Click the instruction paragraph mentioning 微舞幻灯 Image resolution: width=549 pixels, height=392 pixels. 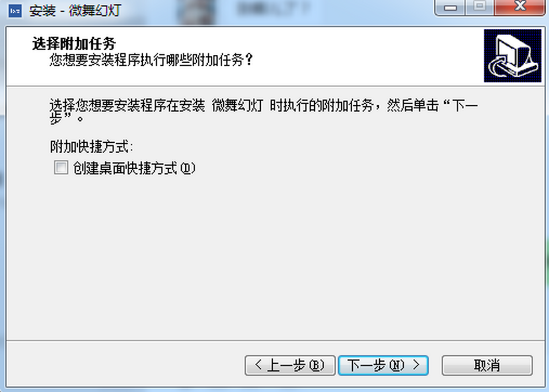pos(264,112)
